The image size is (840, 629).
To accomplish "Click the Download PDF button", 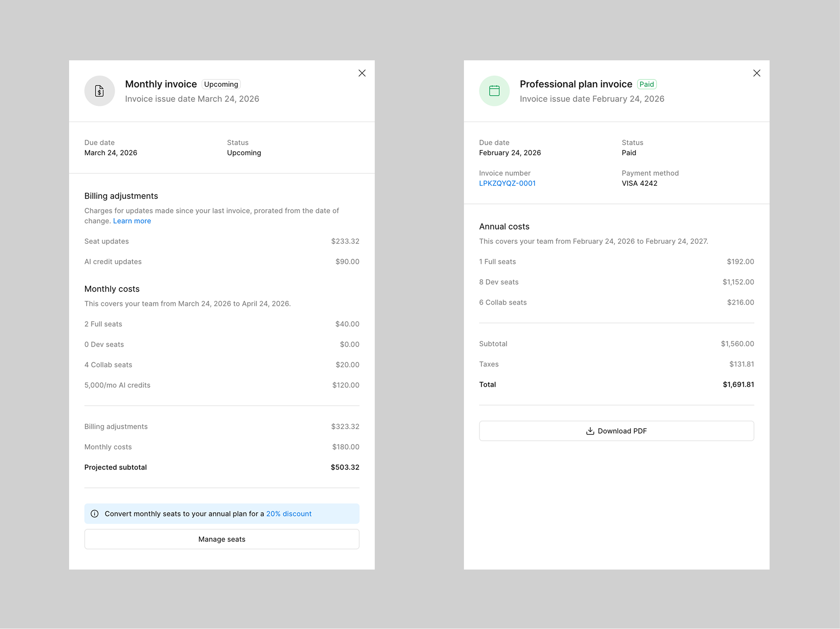I will 616,431.
